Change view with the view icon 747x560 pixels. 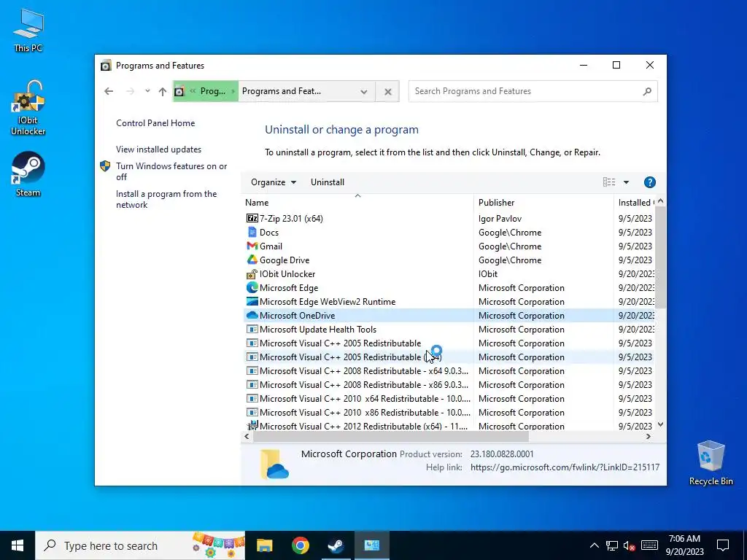(609, 182)
